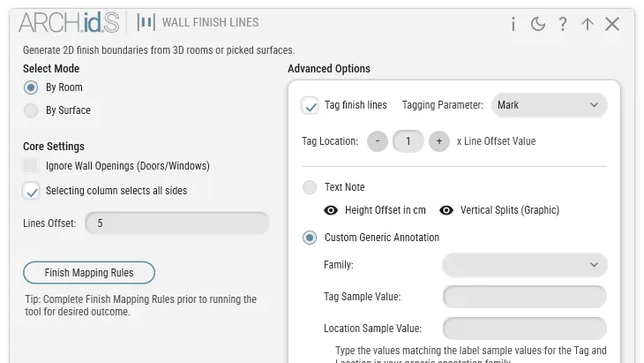Toggle dark mode moon icon

537,24
